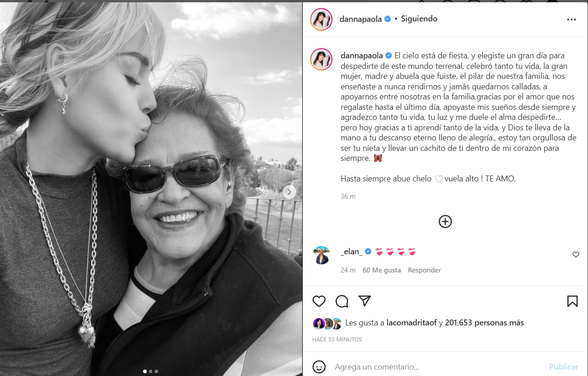The image size is (588, 376).
Task: Open the three-dot options menu
Action: click(571, 19)
